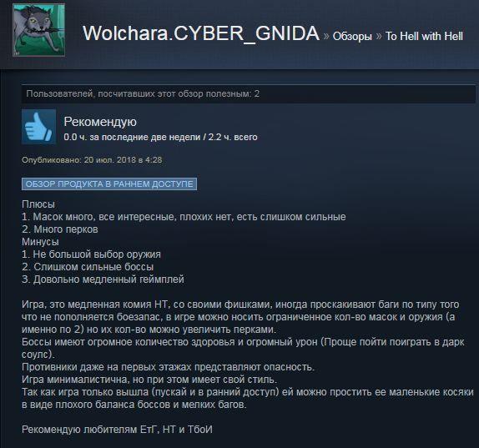479x448 pixels.
Task: Click the blue thumbs-up recommendation icon
Action: point(38,127)
